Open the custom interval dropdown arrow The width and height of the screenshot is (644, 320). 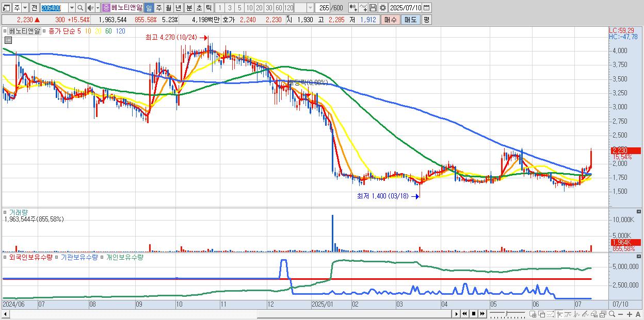310,8
